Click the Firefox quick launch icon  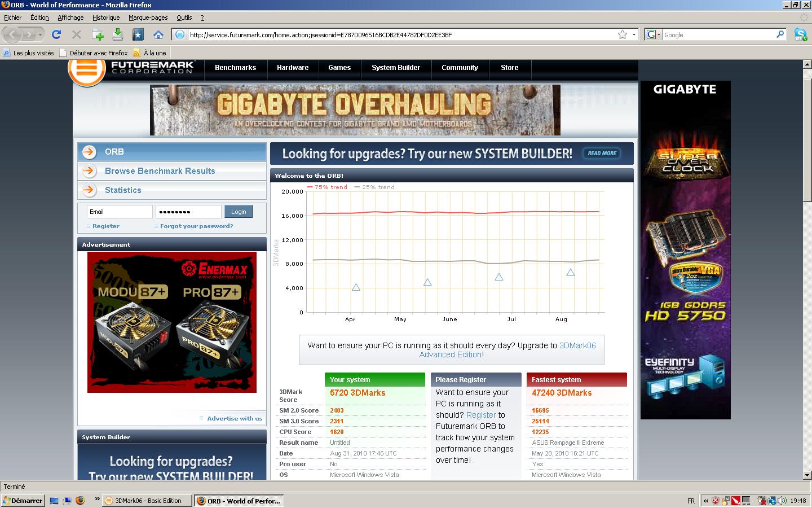pos(80,501)
